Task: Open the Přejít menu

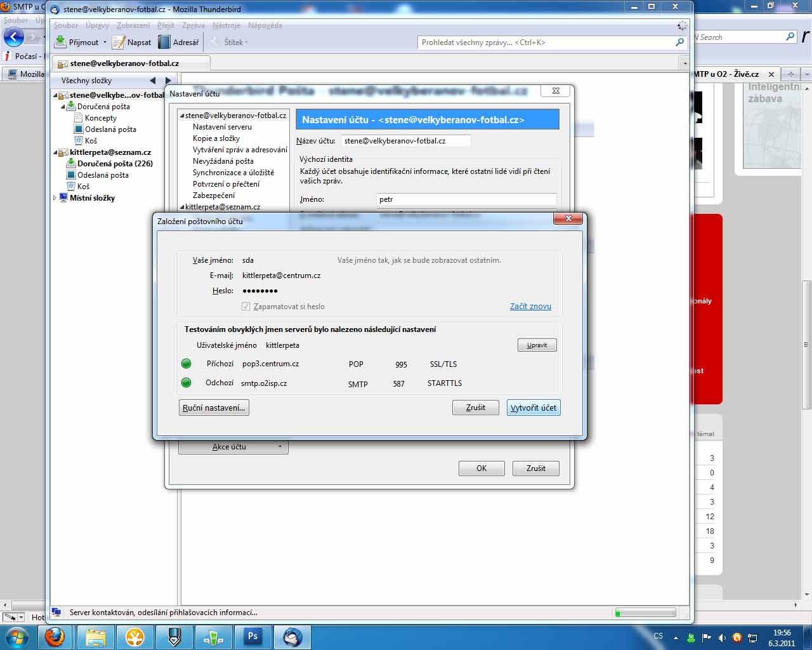Action: [x=166, y=25]
